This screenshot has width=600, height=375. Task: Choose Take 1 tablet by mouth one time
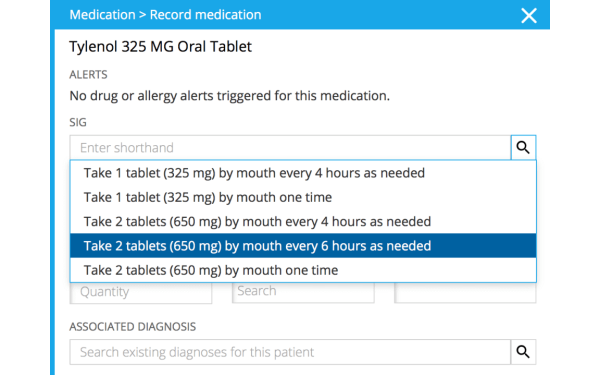(303, 197)
